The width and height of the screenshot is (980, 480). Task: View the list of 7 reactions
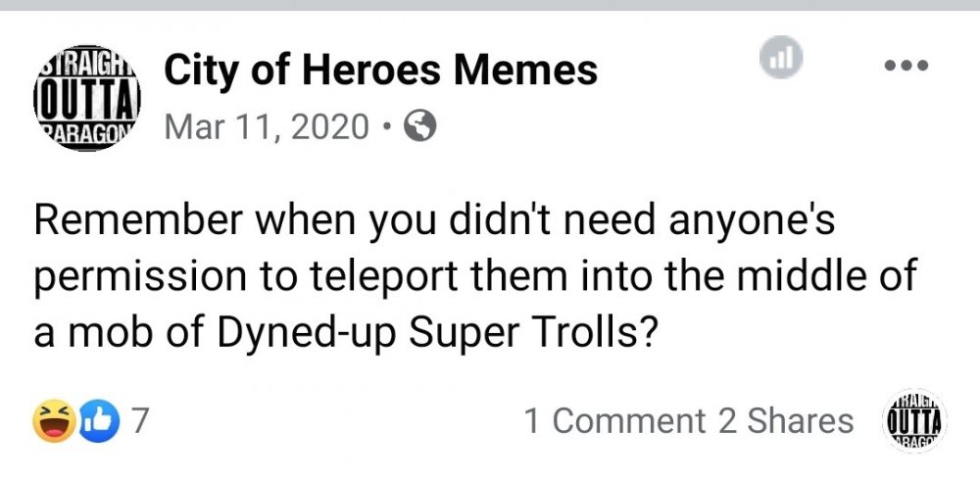pyautogui.click(x=139, y=421)
